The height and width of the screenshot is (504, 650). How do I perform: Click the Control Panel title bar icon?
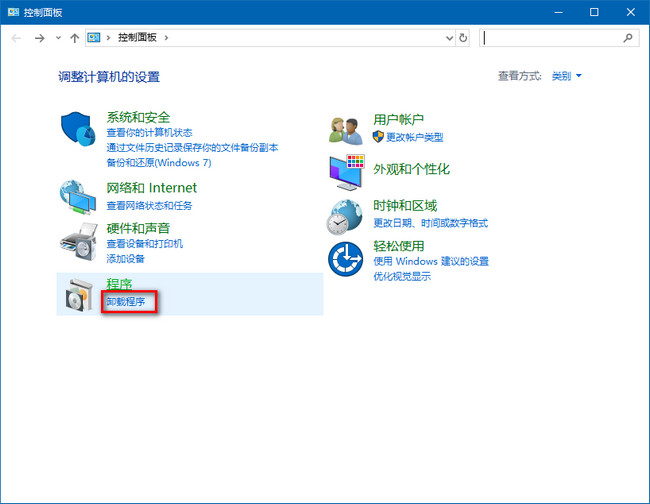(13, 12)
